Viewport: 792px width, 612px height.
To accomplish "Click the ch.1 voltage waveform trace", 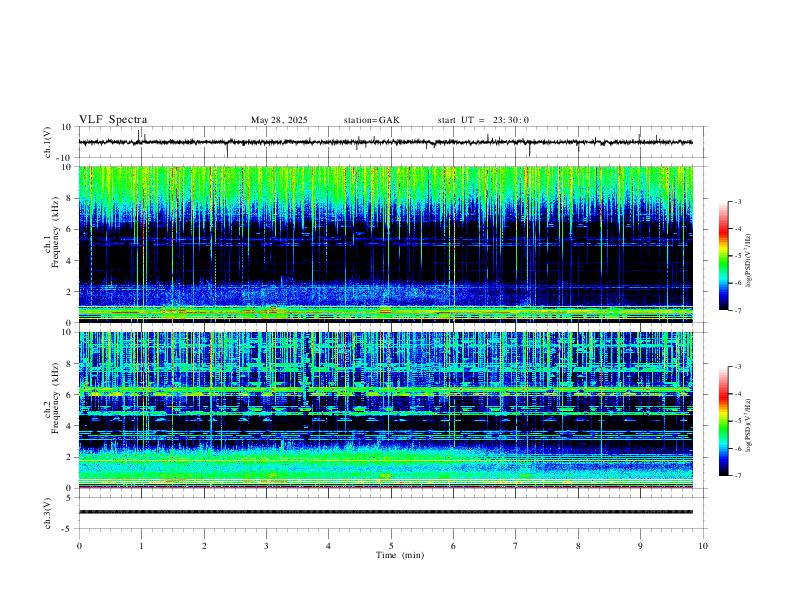I will pyautogui.click(x=385, y=142).
